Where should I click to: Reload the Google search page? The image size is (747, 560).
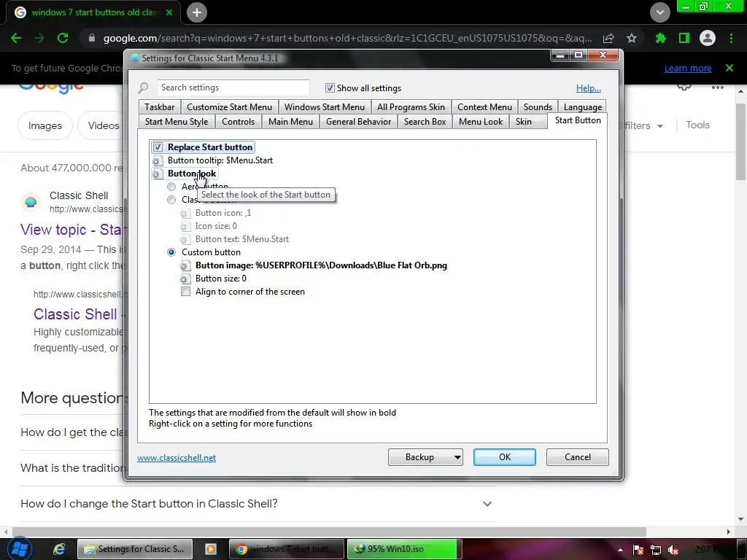click(x=63, y=38)
